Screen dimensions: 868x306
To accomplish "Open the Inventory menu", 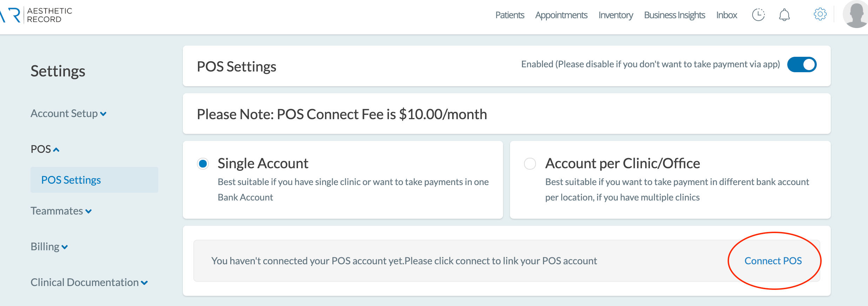I will coord(616,15).
